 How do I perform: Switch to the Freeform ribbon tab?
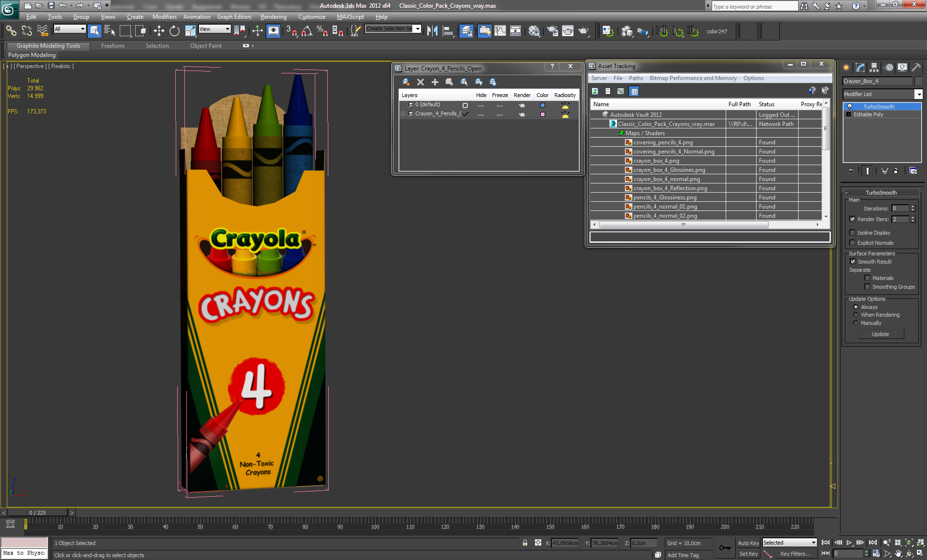tap(113, 46)
